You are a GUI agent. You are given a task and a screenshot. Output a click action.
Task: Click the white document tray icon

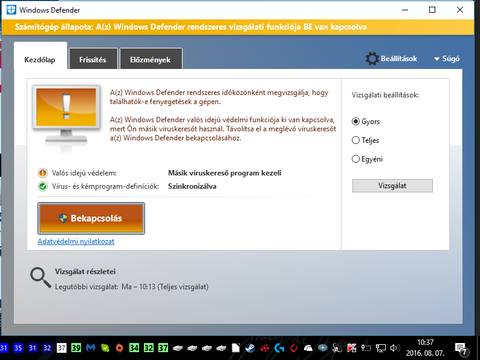pos(236,348)
